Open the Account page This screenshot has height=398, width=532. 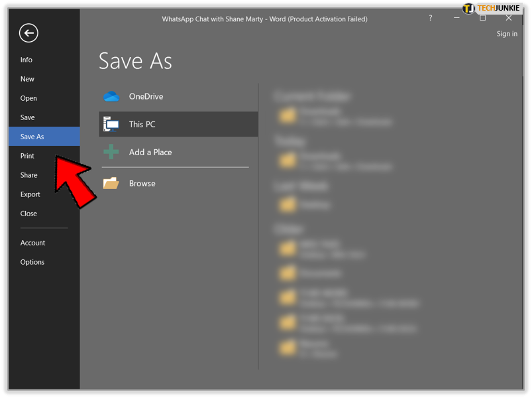[32, 243]
